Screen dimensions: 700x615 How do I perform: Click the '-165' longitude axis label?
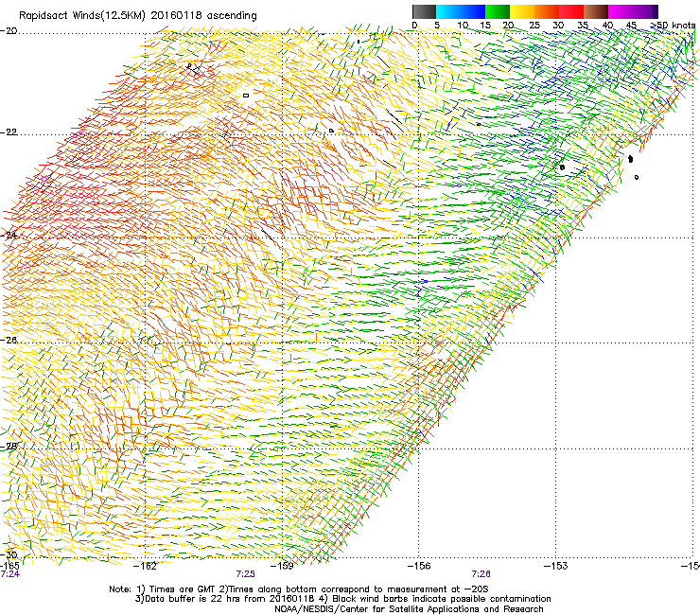[9, 566]
